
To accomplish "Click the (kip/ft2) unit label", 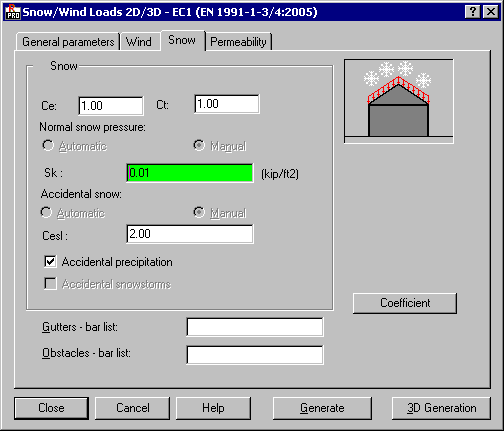I will click(x=280, y=174).
